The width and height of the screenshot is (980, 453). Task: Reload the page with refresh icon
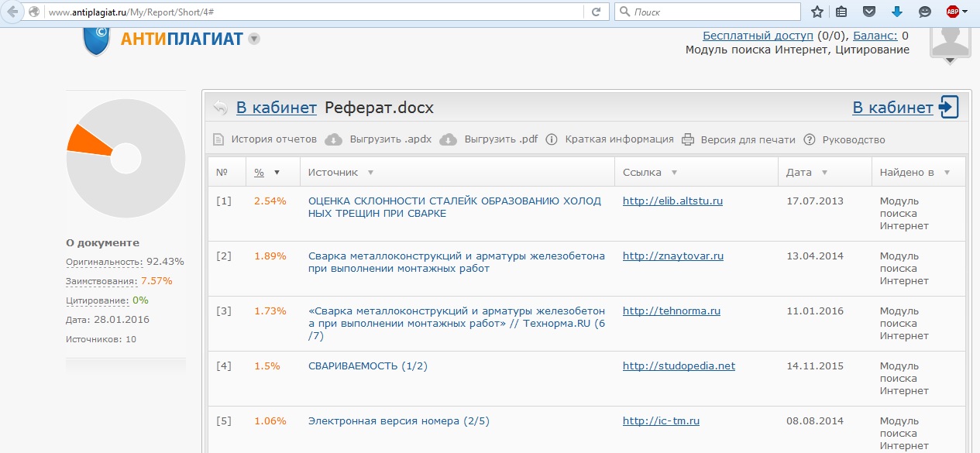596,12
